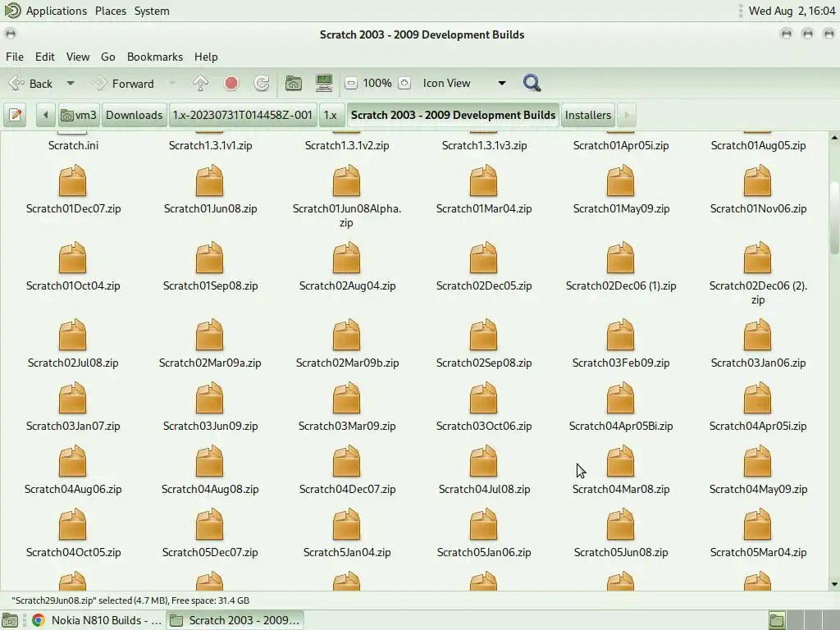Open the System menu in top panel
The width and height of the screenshot is (840, 630).
click(x=152, y=11)
